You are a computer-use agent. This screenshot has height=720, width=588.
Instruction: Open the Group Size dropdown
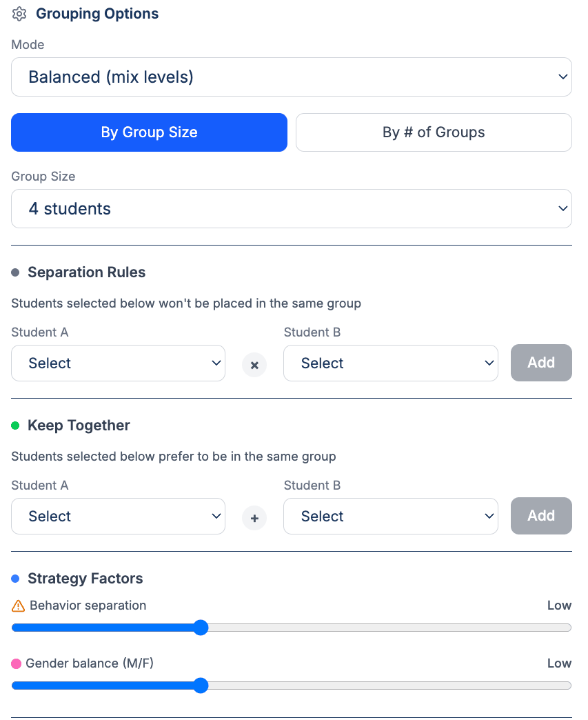(x=291, y=209)
